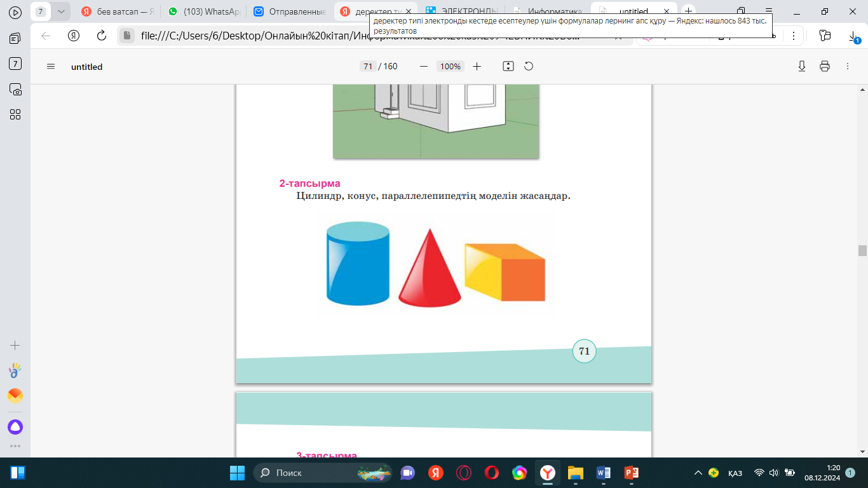Viewport: 868px width, 488px height.
Task: Switch to the 'Информатика' tab
Action: pyautogui.click(x=548, y=11)
